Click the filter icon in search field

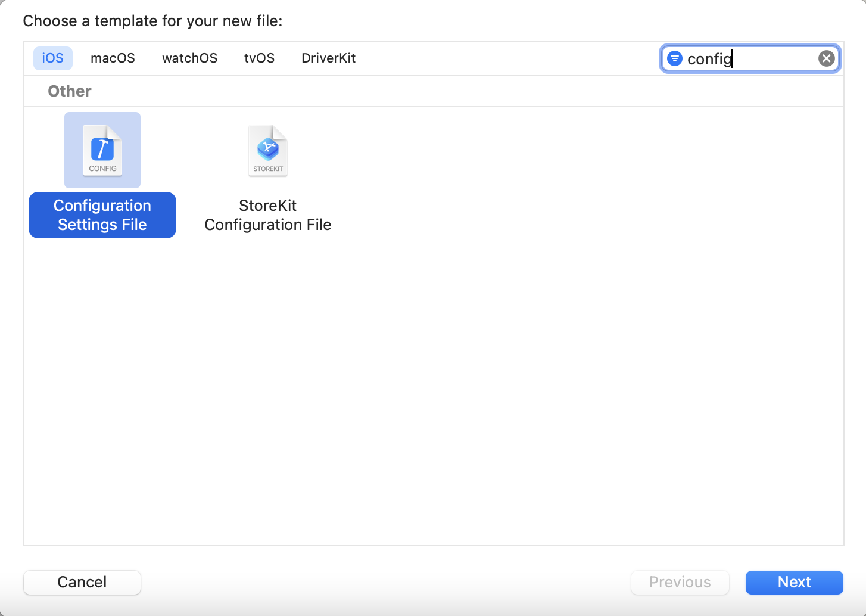point(674,58)
